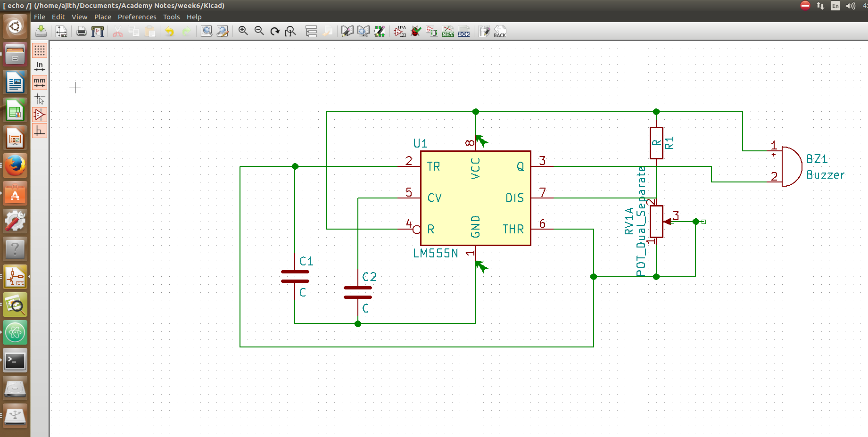Click the Print schematic icon
The height and width of the screenshot is (437, 868).
pos(82,31)
